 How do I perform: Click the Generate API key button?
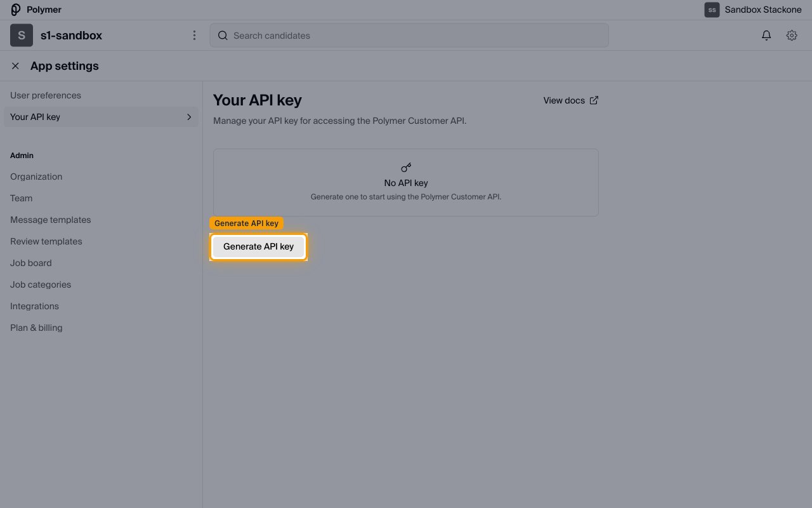[x=259, y=246]
